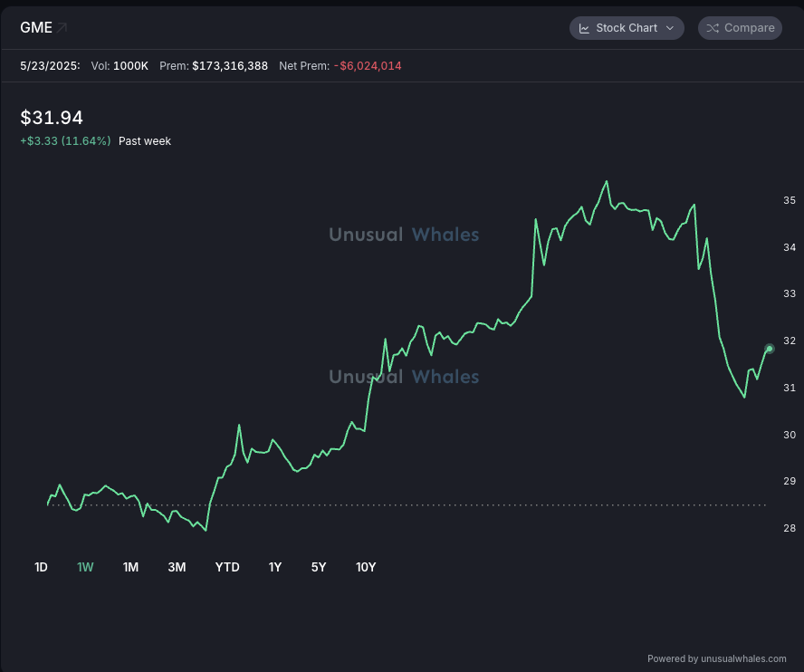Click the +$3.33 (11.64%) change value
The image size is (804, 672).
pyautogui.click(x=65, y=141)
